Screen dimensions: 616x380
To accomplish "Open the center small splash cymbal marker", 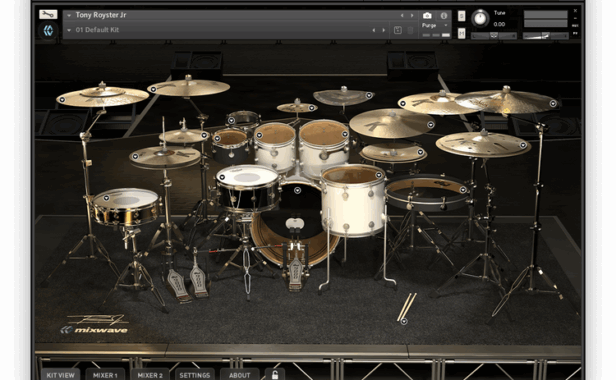I will coord(312,108).
